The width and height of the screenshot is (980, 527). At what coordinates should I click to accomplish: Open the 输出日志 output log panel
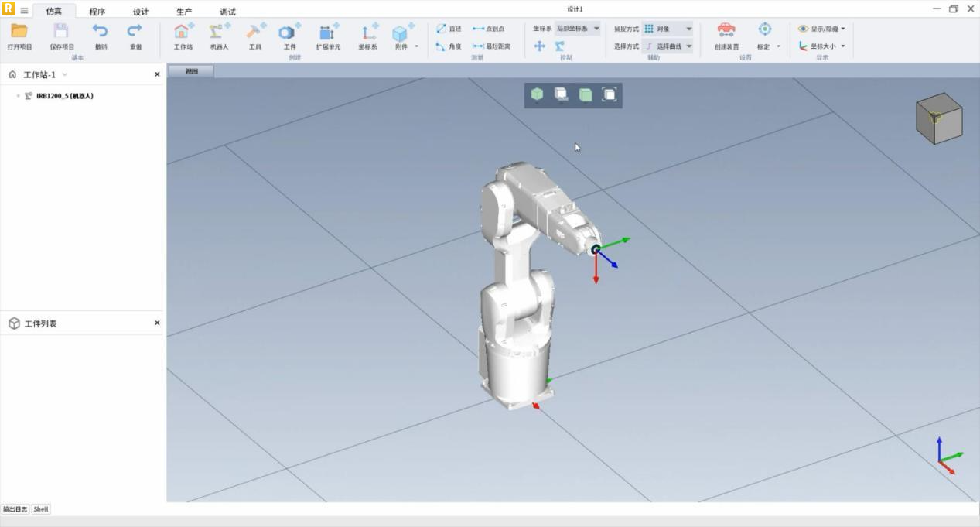click(x=15, y=509)
